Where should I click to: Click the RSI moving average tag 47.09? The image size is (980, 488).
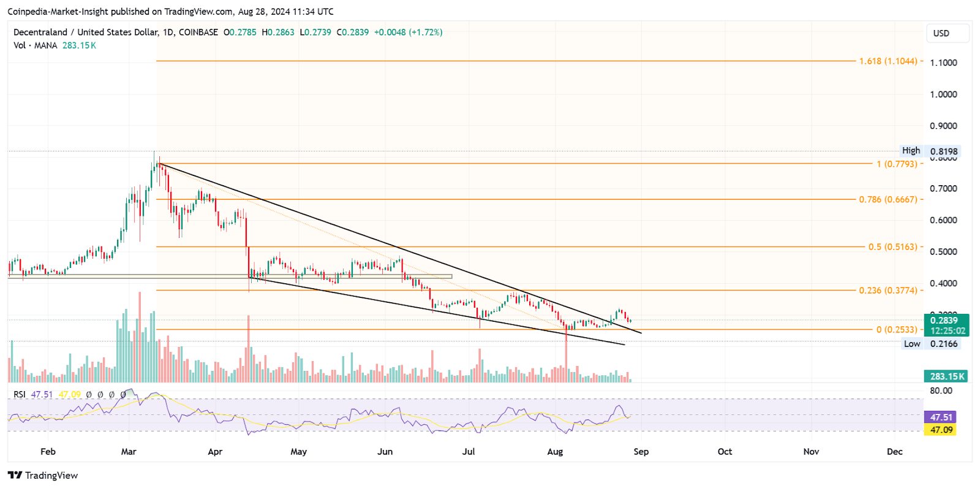pos(941,430)
